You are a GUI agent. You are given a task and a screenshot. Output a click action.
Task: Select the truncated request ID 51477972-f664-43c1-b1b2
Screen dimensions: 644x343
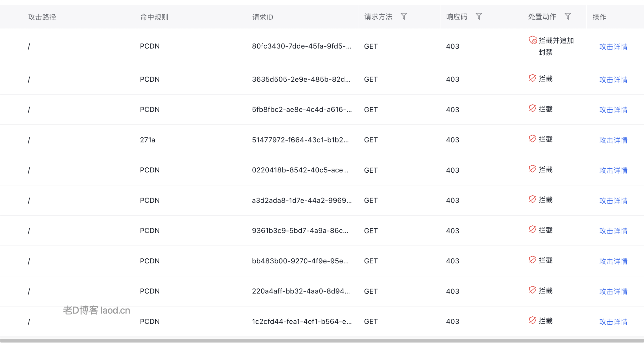click(300, 140)
